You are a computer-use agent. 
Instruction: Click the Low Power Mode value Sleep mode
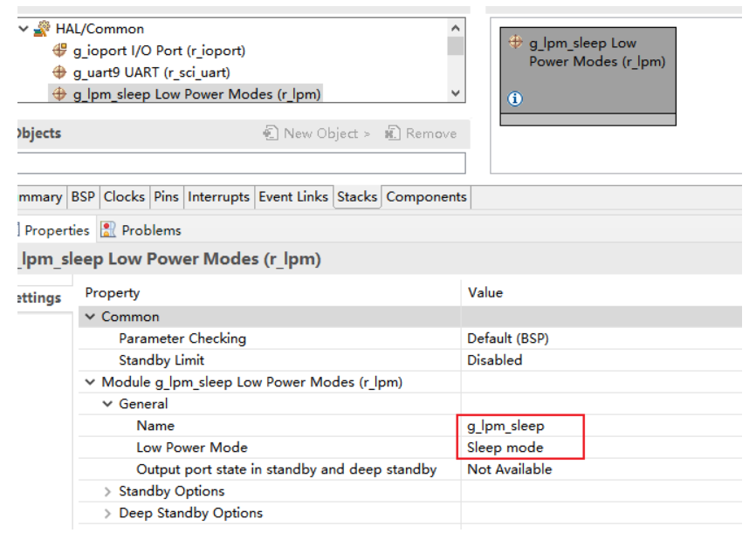coord(505,448)
